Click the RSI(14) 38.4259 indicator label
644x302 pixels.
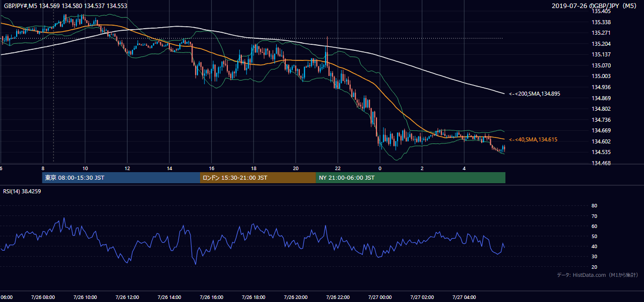point(22,191)
